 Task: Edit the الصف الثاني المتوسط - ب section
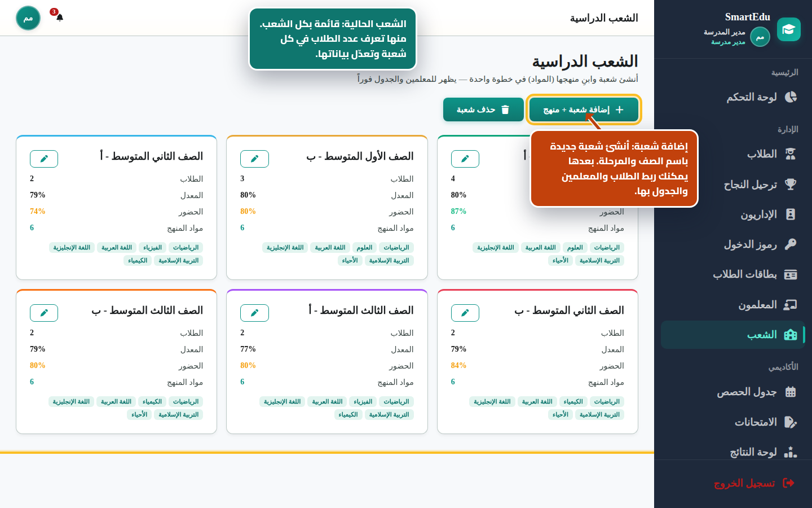click(465, 313)
